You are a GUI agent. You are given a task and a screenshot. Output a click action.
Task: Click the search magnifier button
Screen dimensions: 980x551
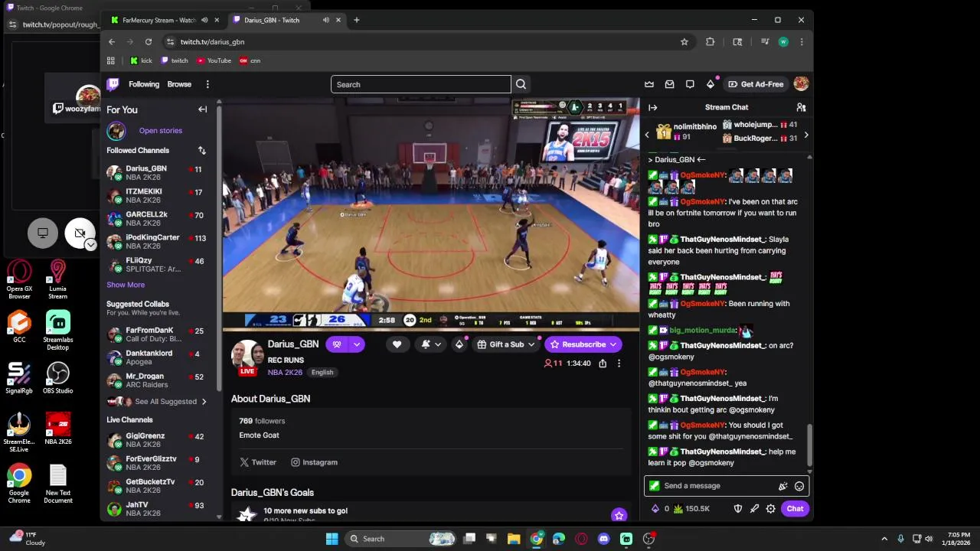[521, 84]
